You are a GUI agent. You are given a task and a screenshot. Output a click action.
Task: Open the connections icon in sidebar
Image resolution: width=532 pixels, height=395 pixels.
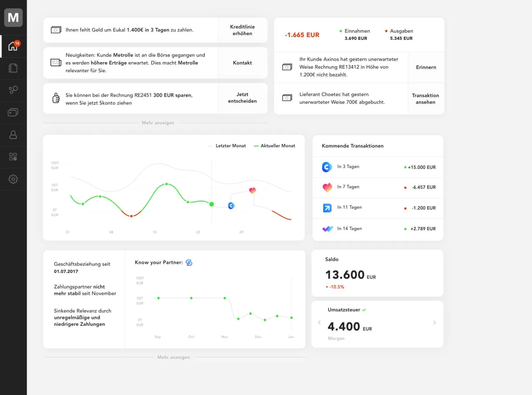click(x=13, y=90)
